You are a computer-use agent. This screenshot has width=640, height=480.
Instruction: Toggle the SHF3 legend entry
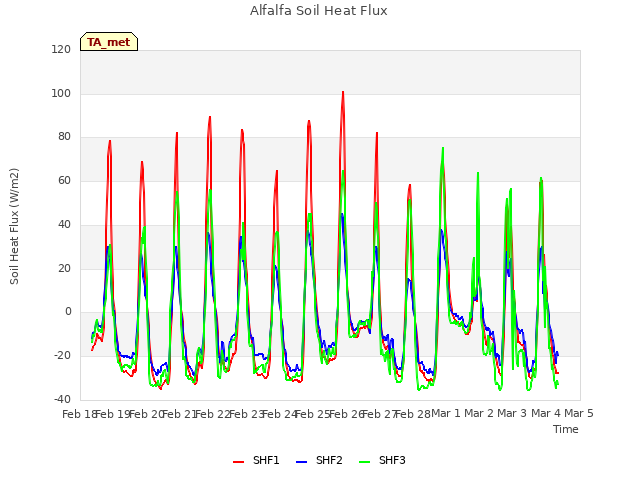382,460
